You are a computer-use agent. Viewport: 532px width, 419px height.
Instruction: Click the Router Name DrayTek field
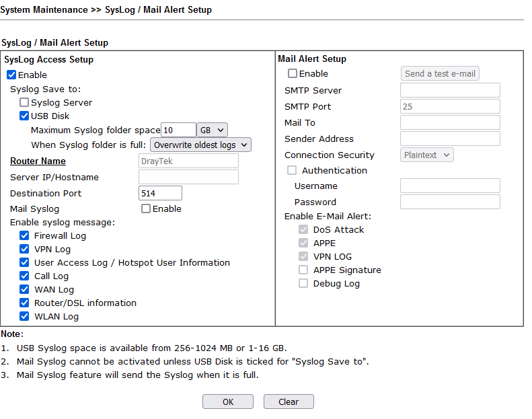pos(188,161)
